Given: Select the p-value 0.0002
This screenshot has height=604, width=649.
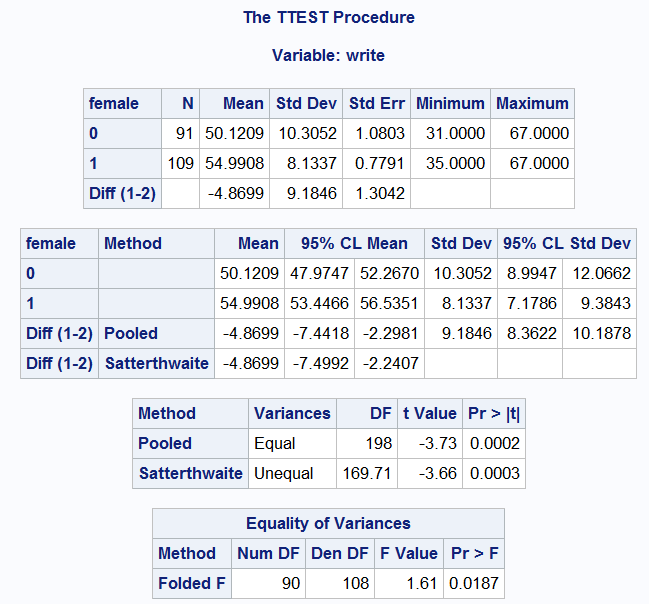Looking at the screenshot, I should (495, 443).
